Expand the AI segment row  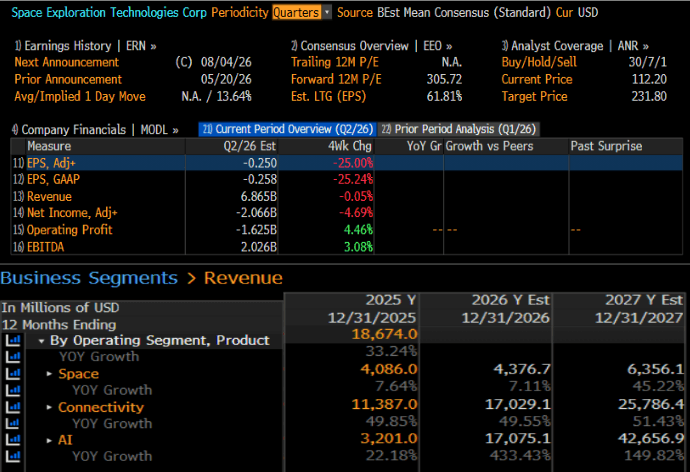click(50, 440)
